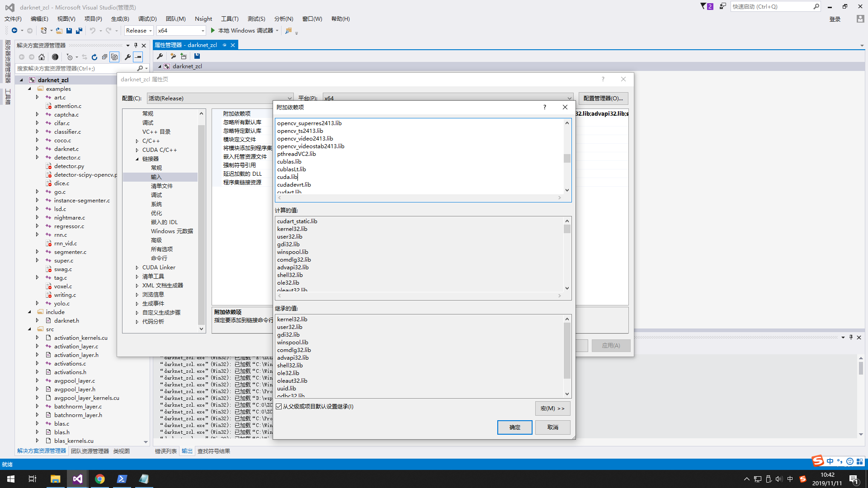The width and height of the screenshot is (868, 488).
Task: Switch to 错误列表 tab
Action: click(x=166, y=451)
